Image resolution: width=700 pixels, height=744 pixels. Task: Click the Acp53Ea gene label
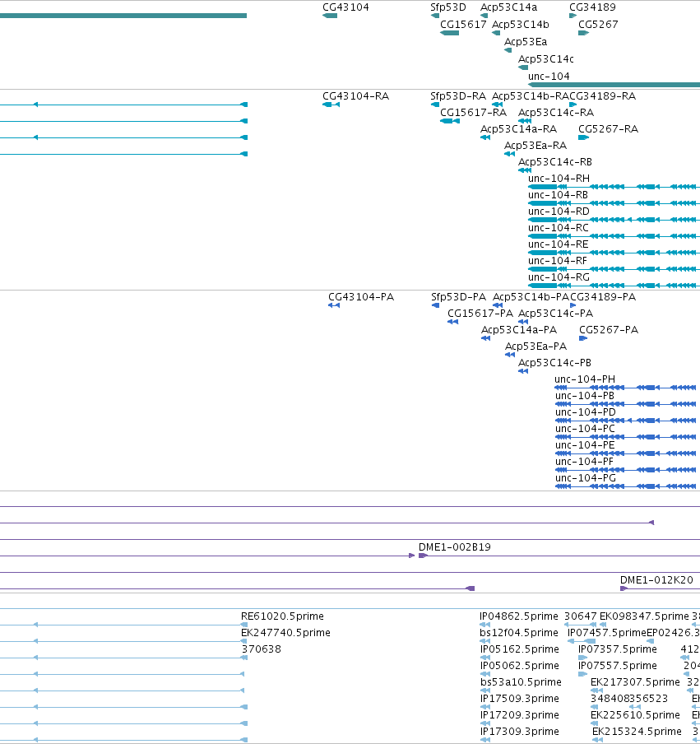tap(526, 42)
